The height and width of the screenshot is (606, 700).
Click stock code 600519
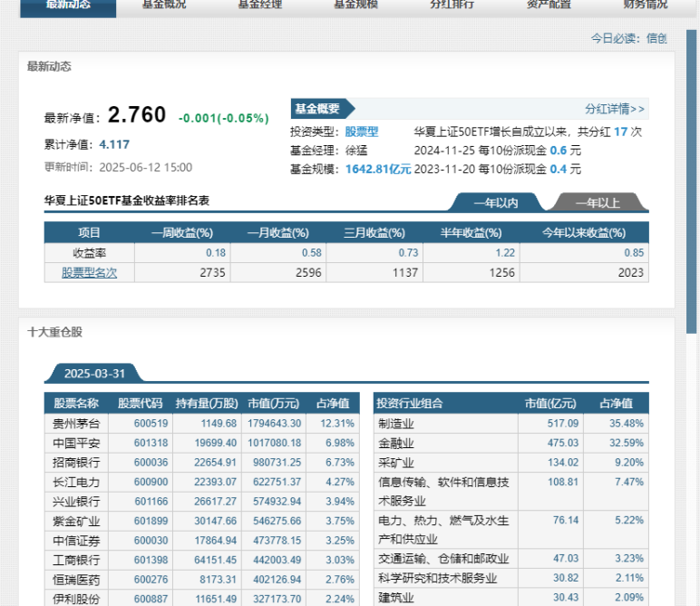click(151, 424)
